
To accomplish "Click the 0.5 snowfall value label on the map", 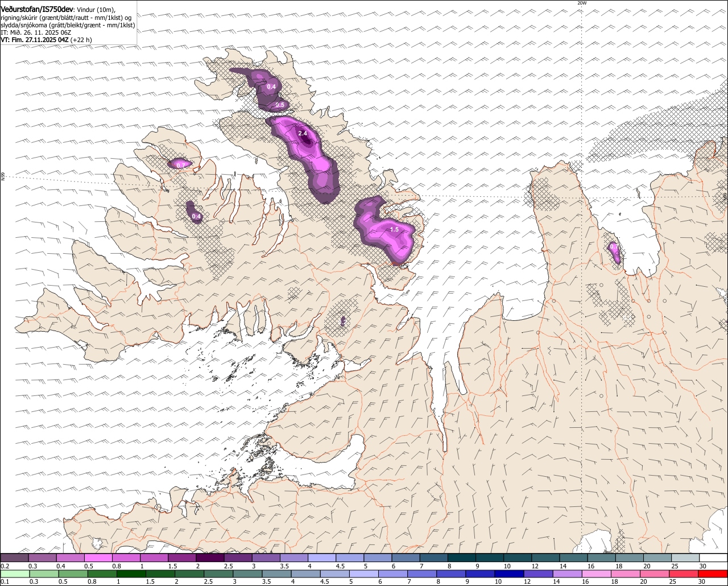I will pyautogui.click(x=280, y=105).
